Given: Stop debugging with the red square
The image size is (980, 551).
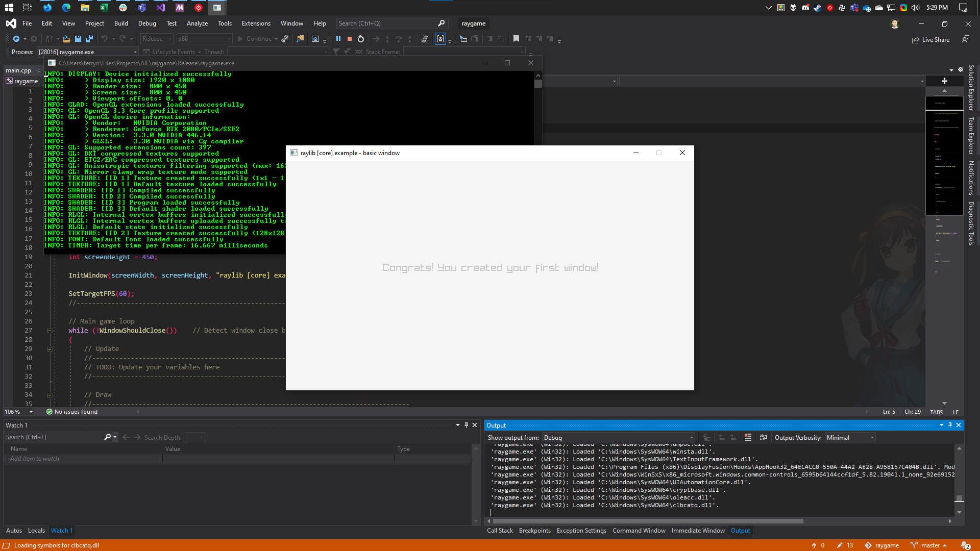Looking at the screenshot, I should (x=350, y=39).
